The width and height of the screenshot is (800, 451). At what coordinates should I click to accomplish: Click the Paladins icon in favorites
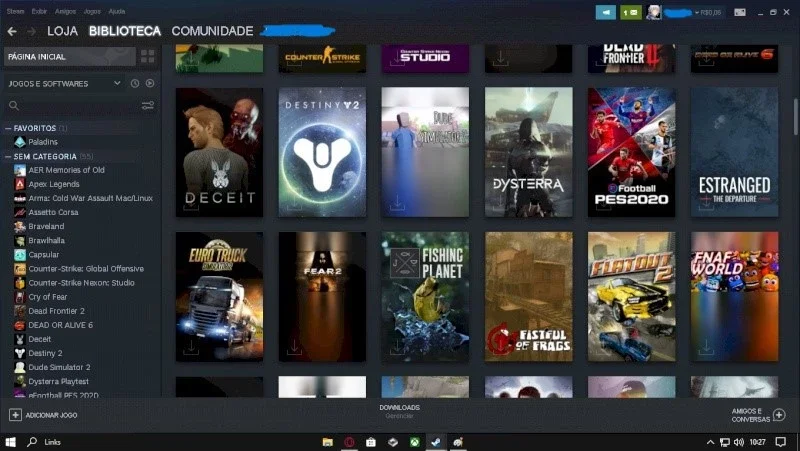click(20, 142)
